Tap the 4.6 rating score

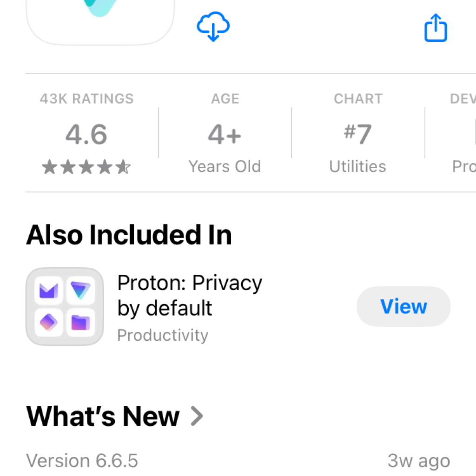tap(86, 134)
